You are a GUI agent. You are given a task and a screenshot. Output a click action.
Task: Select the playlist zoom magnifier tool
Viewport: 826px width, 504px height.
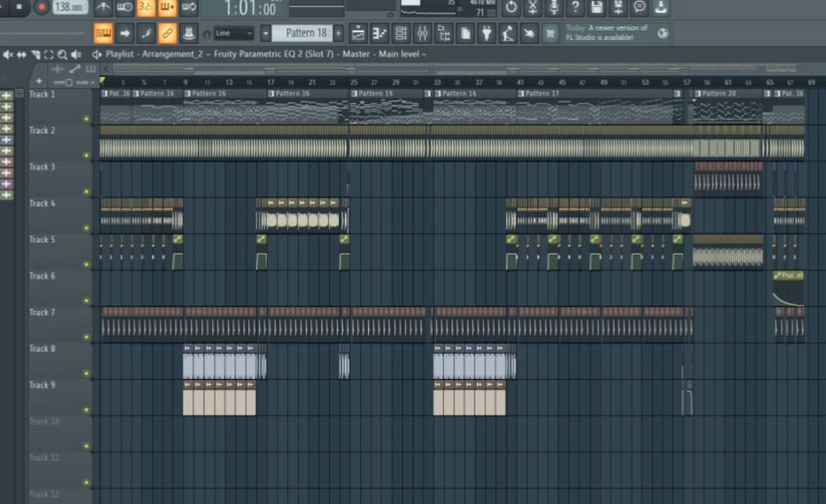[x=62, y=54]
